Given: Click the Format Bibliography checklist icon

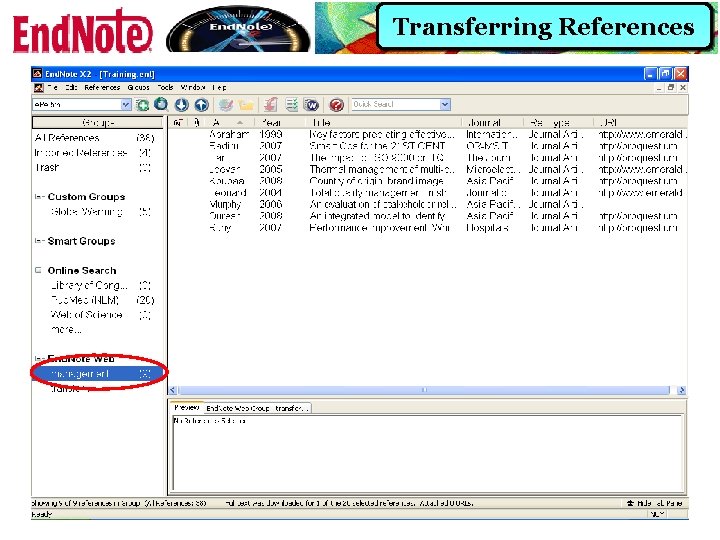Looking at the screenshot, I should click(x=291, y=105).
